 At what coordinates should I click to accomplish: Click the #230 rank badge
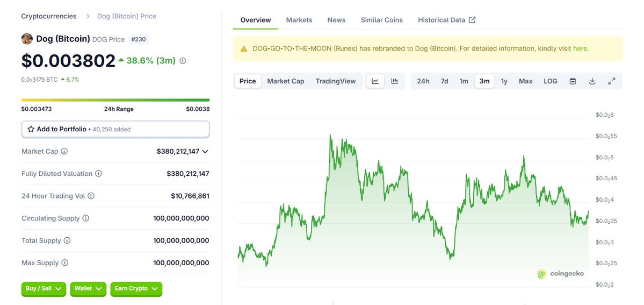pyautogui.click(x=139, y=39)
